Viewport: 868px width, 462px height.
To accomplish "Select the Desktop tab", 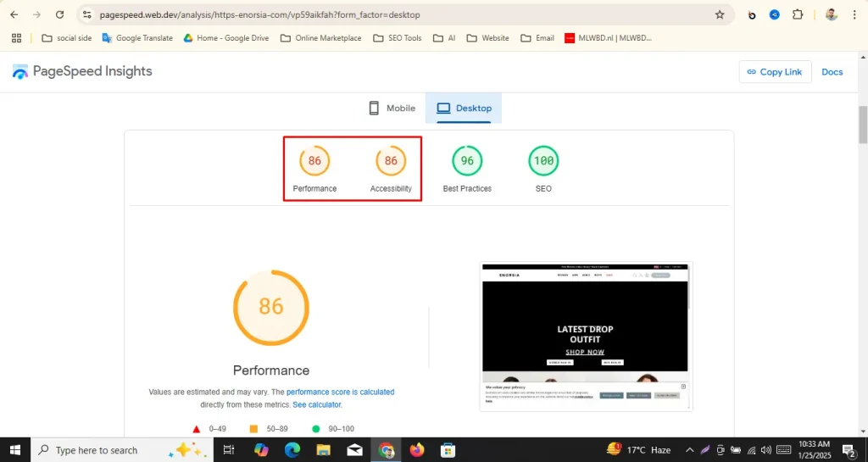I will click(464, 109).
